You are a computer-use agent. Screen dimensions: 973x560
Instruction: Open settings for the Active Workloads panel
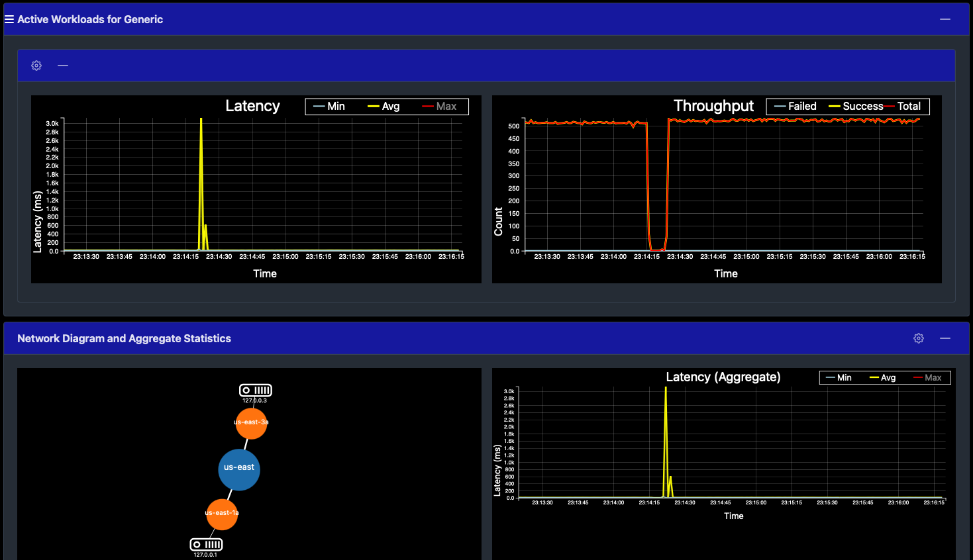(x=36, y=65)
